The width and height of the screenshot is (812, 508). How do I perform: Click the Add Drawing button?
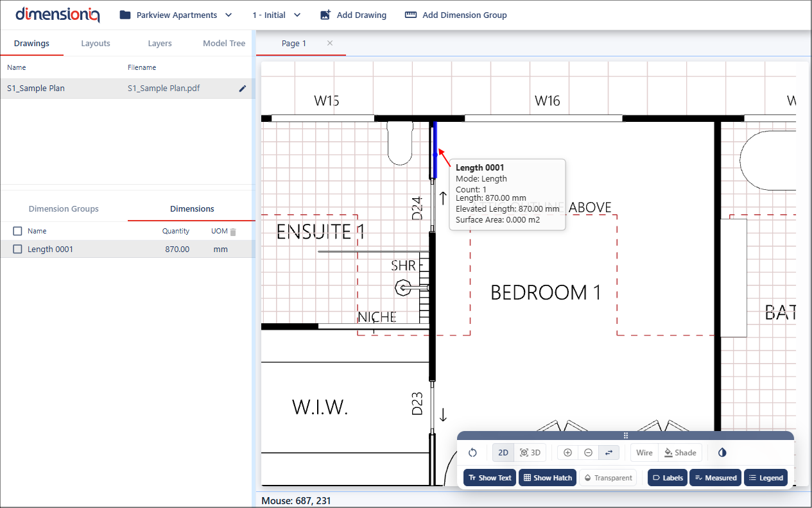point(353,15)
